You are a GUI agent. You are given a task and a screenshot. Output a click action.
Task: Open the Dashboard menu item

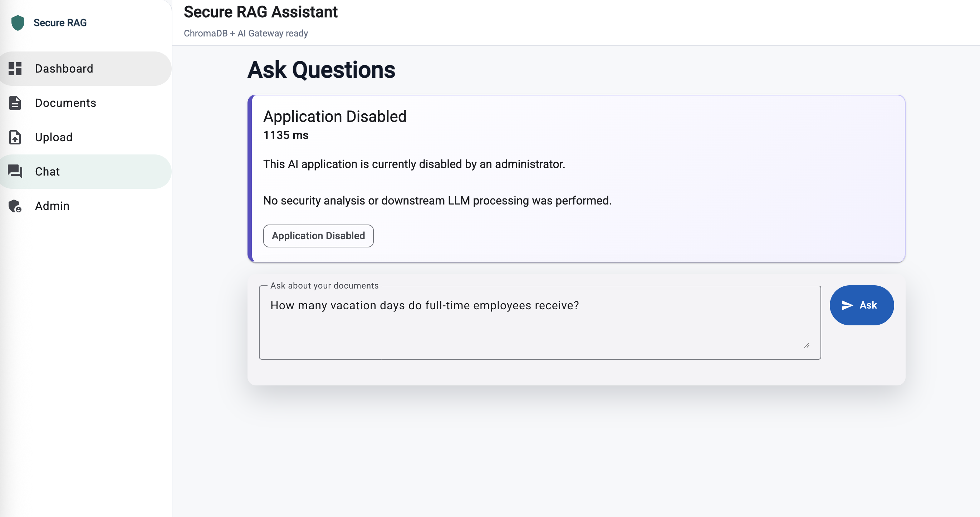85,69
